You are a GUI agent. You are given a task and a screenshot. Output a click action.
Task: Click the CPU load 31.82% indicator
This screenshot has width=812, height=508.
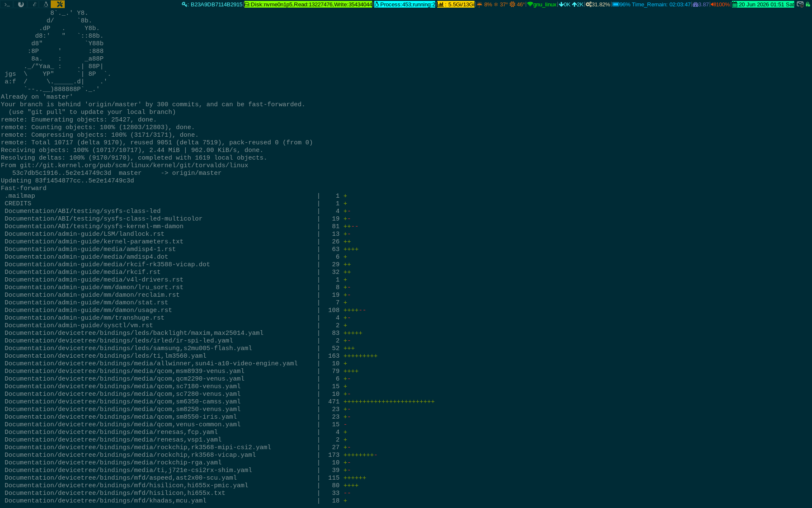[598, 4]
